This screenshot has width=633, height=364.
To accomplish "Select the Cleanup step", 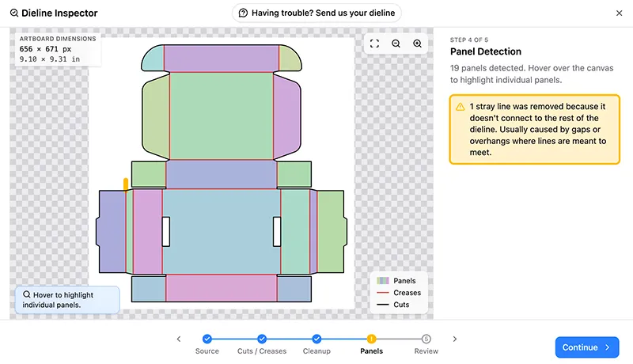I will click(317, 344).
